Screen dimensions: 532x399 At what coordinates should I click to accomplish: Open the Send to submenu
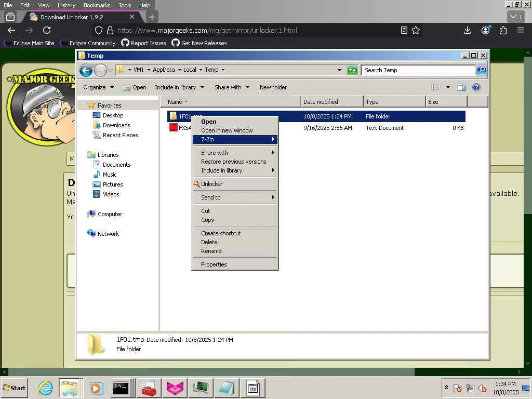tap(235, 197)
